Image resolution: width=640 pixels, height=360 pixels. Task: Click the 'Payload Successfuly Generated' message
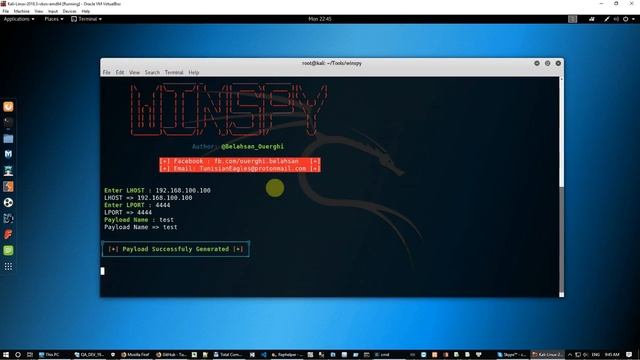coord(176,249)
